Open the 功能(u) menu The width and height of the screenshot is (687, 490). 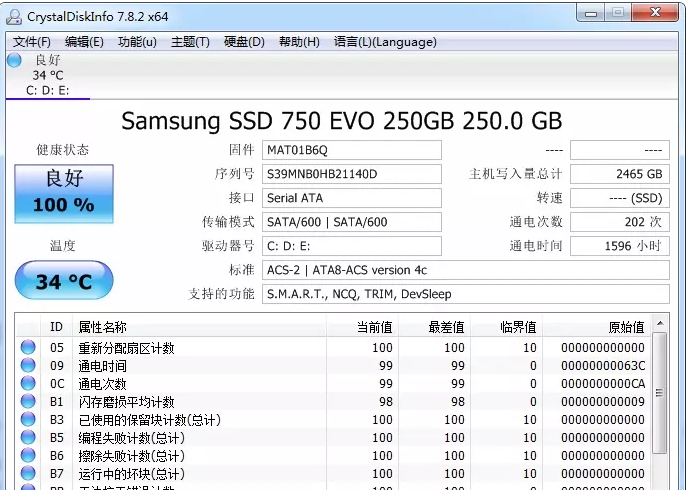[137, 42]
